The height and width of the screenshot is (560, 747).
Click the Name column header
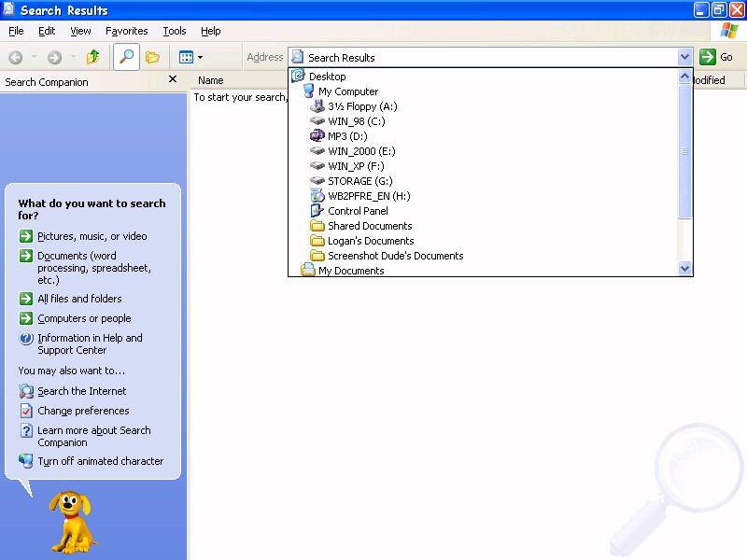click(x=211, y=80)
